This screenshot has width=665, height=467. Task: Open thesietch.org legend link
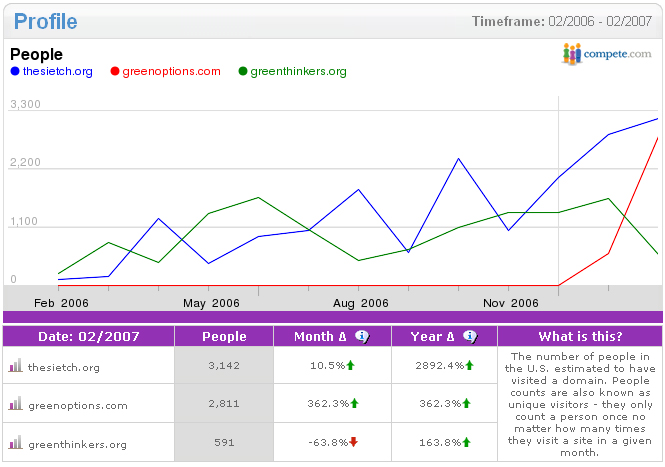58,71
